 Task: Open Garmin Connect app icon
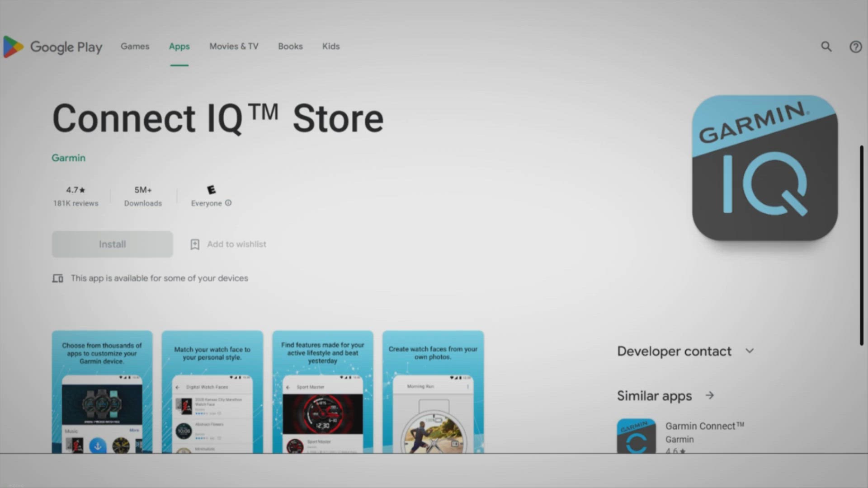636,436
